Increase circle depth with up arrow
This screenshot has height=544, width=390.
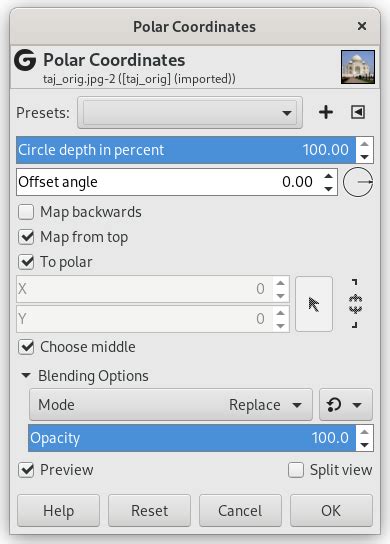click(364, 144)
